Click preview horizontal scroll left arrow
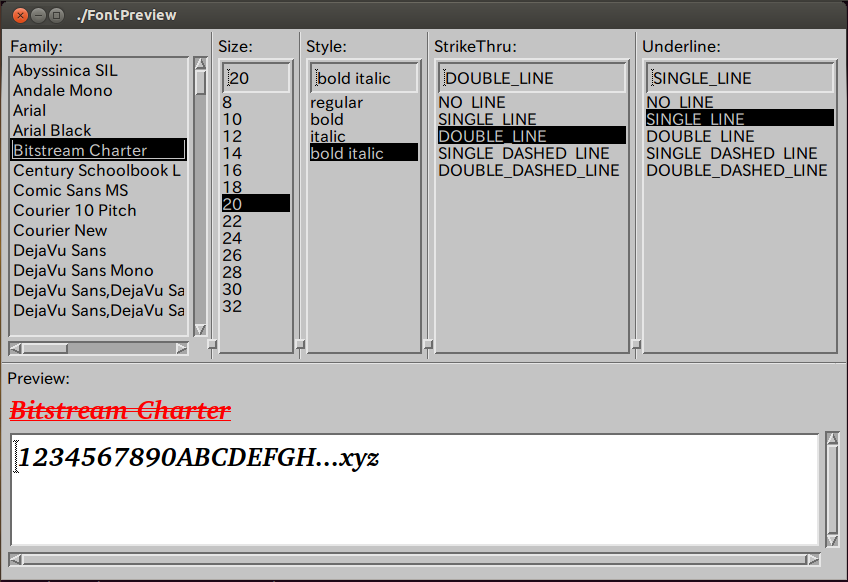Screen dimensions: 848x582 [15, 559]
